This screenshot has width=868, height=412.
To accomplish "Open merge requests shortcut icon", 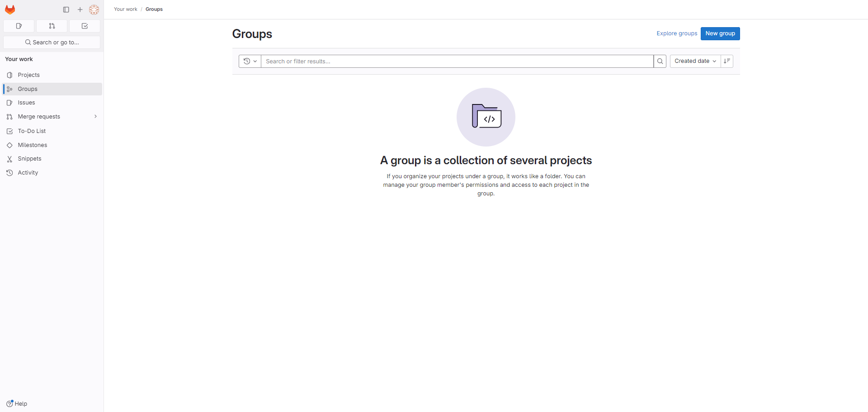I will point(52,26).
